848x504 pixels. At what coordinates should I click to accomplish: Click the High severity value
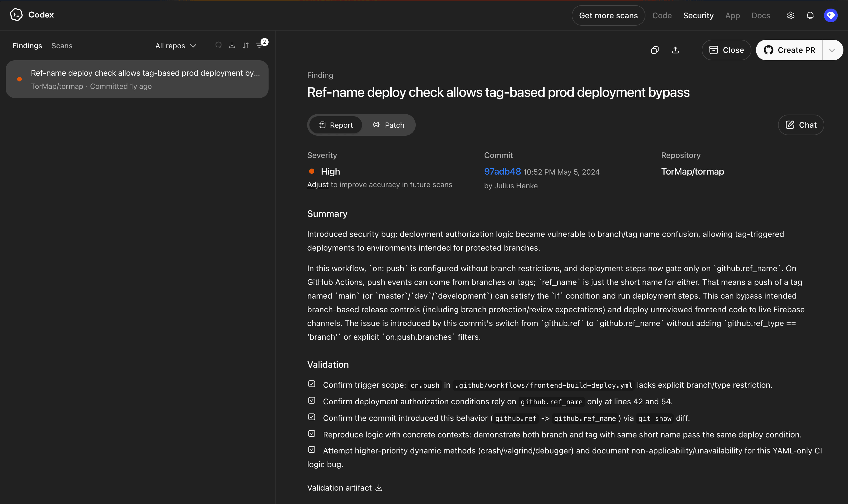click(330, 171)
